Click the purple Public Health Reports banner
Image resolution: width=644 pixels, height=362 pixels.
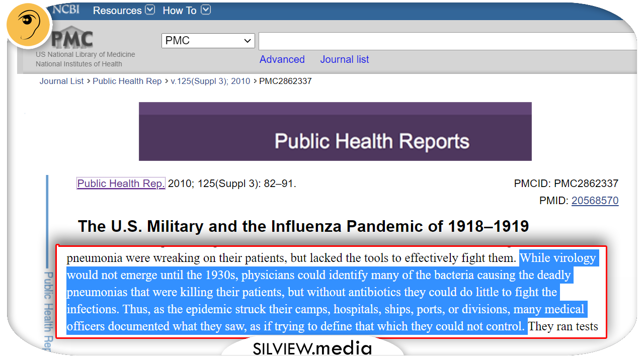click(x=335, y=132)
